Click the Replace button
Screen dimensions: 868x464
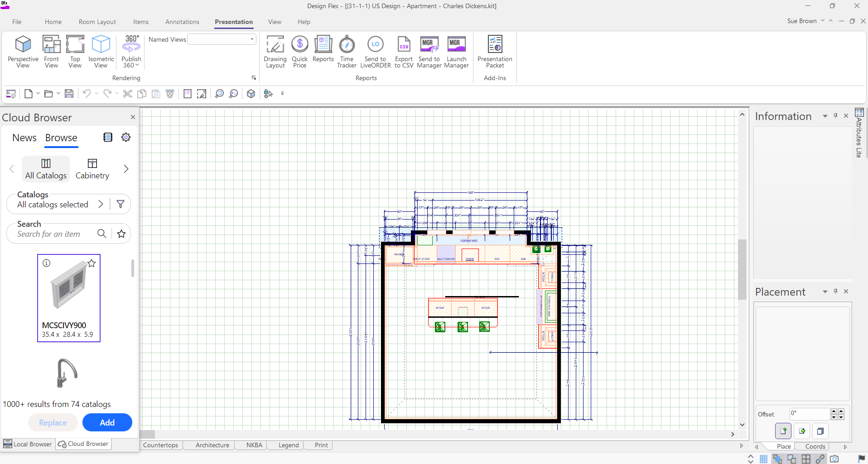coord(53,422)
